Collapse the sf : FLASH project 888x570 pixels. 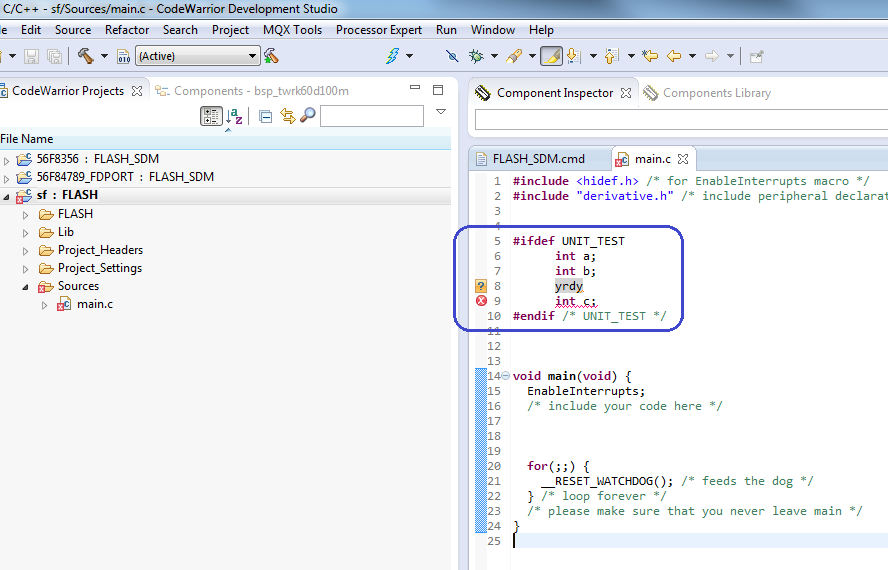tap(6, 197)
